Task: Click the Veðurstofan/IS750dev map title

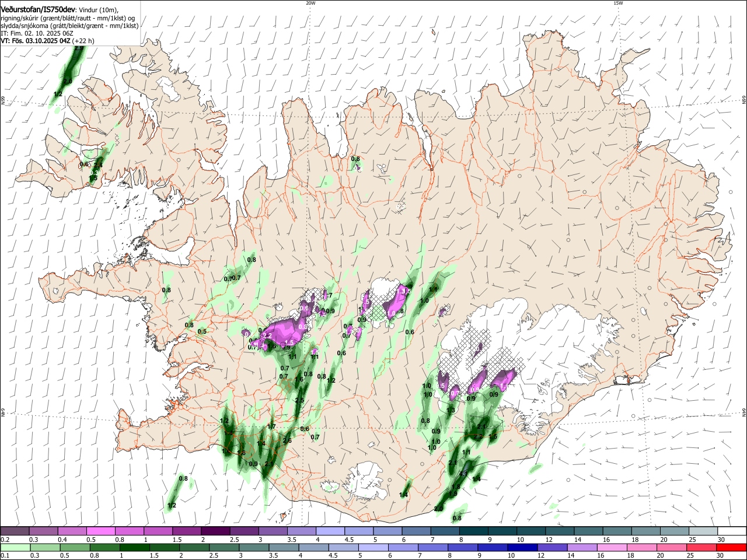Action: point(38,9)
